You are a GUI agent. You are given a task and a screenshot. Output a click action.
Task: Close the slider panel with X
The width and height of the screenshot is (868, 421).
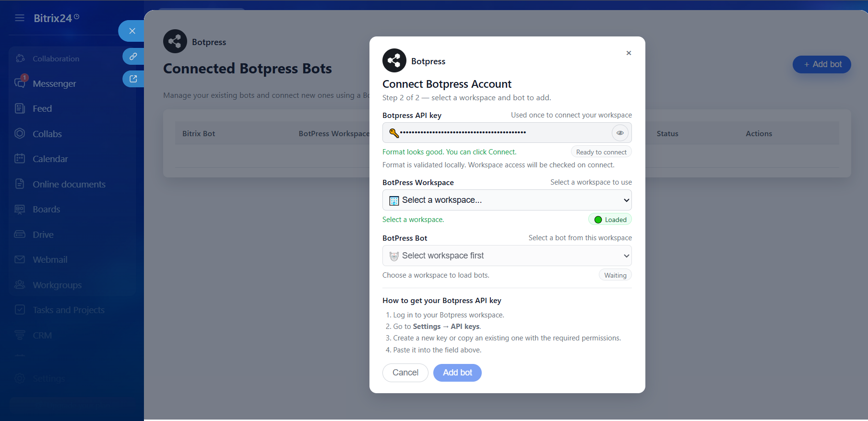[132, 31]
